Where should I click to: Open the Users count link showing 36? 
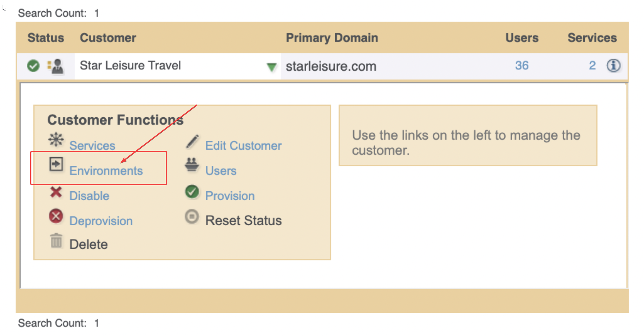coord(521,66)
